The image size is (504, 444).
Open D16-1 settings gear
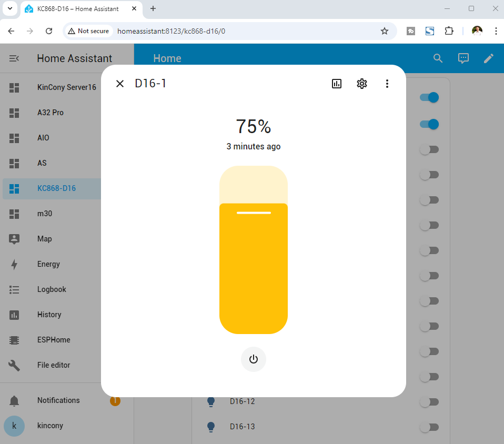(x=362, y=84)
